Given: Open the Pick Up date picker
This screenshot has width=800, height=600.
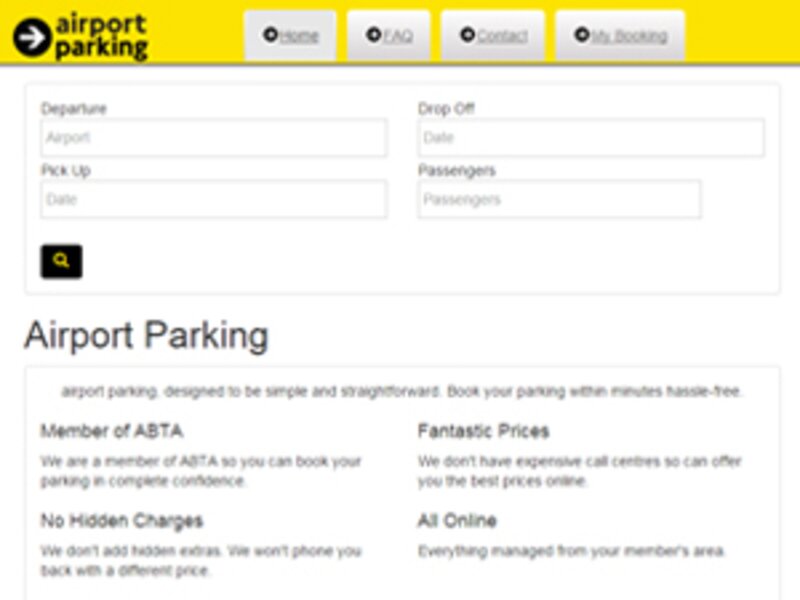Looking at the screenshot, I should 216,199.
